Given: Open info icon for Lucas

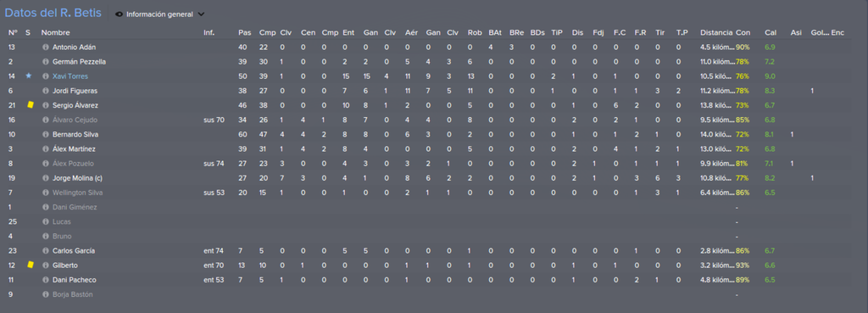Looking at the screenshot, I should pos(46,221).
